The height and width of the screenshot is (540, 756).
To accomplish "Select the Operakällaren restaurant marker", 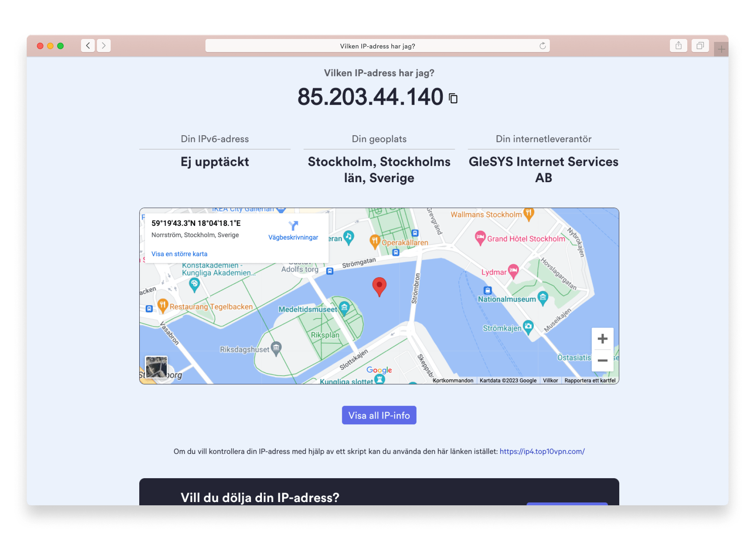I will [x=375, y=241].
